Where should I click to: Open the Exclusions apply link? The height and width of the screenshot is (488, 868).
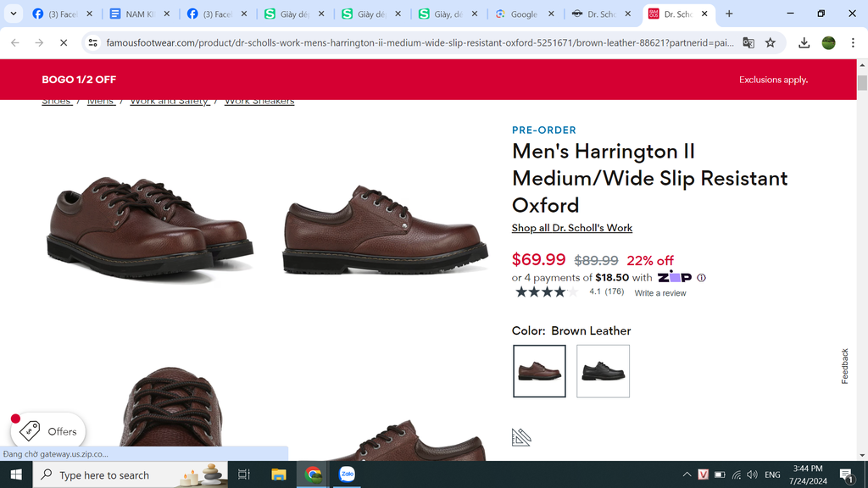[x=773, y=80]
